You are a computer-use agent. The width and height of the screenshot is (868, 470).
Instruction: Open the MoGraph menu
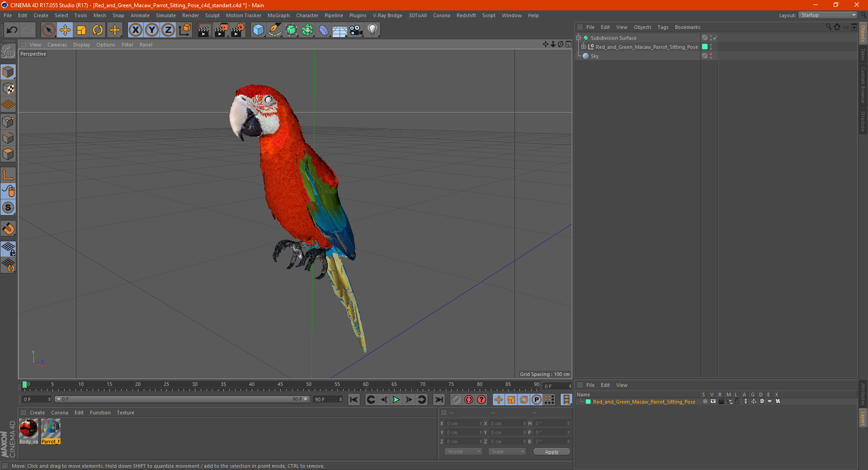(x=278, y=15)
